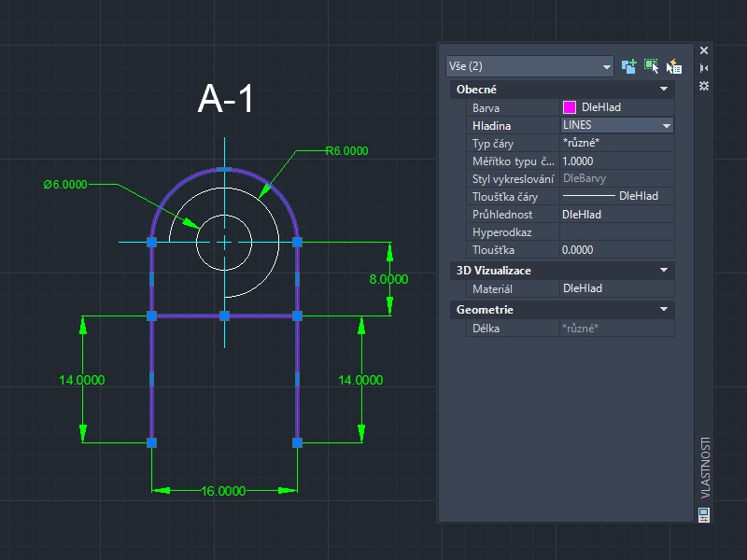The height and width of the screenshot is (560, 747).
Task: Open the palette properties settings icon
Action: 704,85
